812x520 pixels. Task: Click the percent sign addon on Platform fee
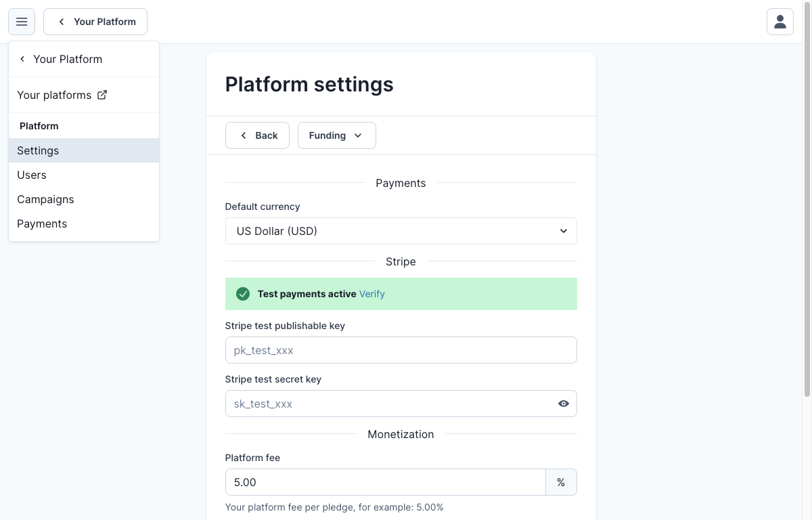[561, 482]
